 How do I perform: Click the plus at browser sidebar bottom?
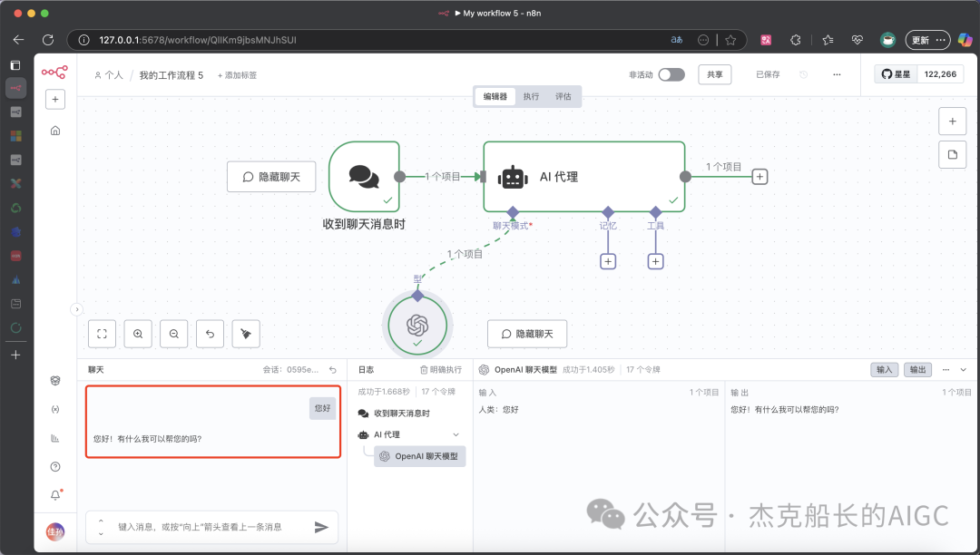(15, 355)
